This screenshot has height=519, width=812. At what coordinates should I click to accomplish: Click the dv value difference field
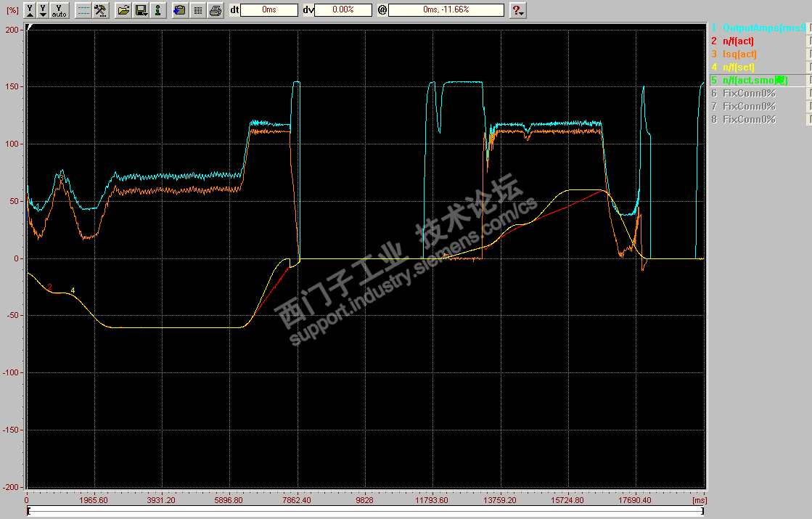click(343, 10)
